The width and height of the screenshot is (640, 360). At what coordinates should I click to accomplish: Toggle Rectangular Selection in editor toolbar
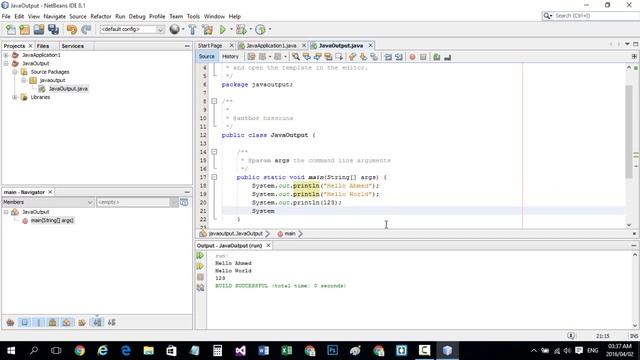[x=339, y=57]
